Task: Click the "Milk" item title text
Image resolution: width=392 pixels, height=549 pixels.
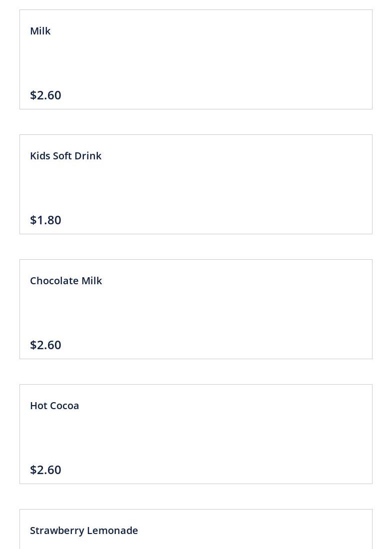Action: point(40,31)
